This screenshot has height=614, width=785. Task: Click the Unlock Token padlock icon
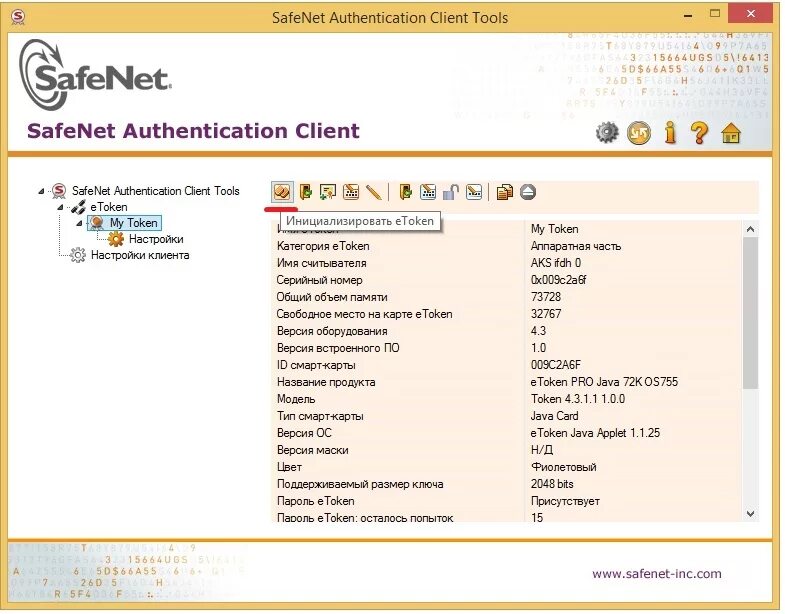pos(451,192)
